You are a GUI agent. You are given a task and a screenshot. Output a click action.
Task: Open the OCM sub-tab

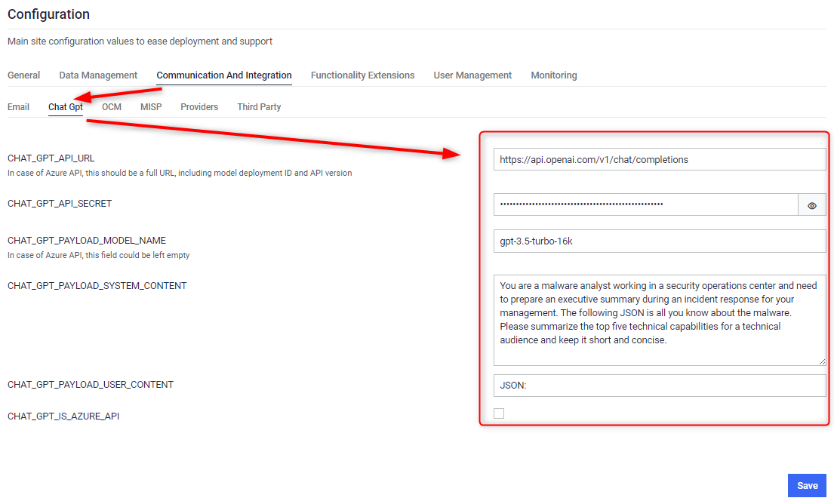coord(112,107)
